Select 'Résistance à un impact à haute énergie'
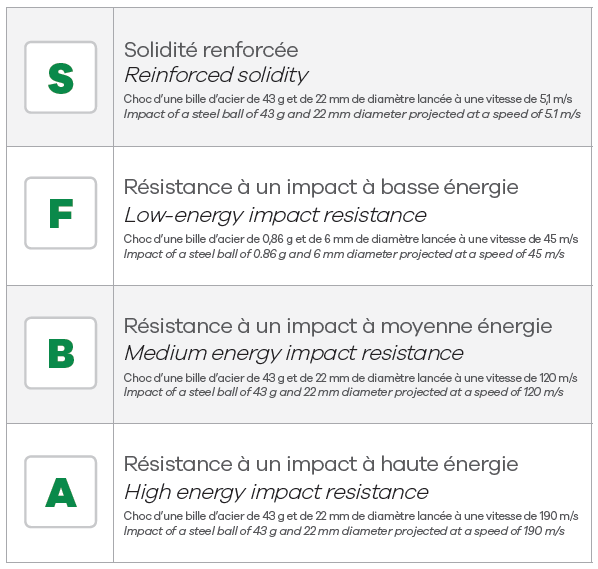Screen dimensions: 598x569 pos(321,465)
